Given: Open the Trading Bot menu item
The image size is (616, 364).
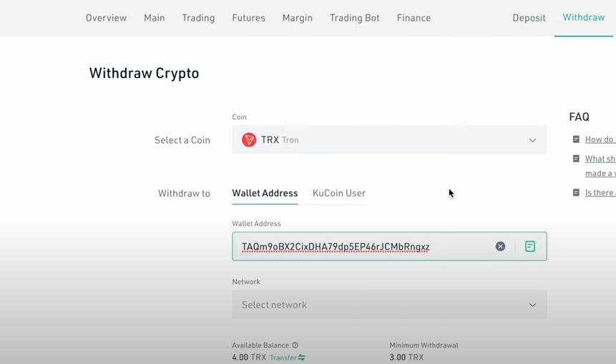Looking at the screenshot, I should point(354,18).
